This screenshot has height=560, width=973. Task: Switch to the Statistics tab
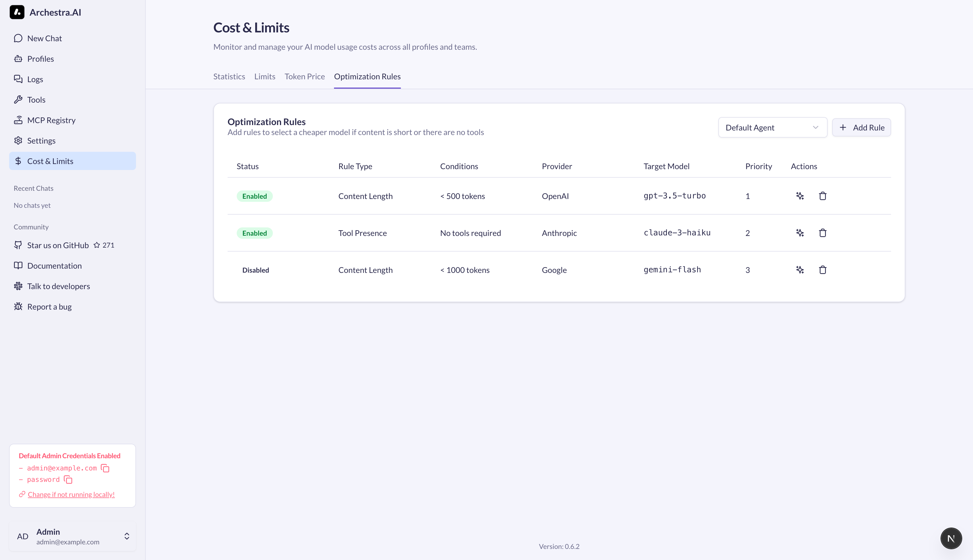pyautogui.click(x=229, y=76)
